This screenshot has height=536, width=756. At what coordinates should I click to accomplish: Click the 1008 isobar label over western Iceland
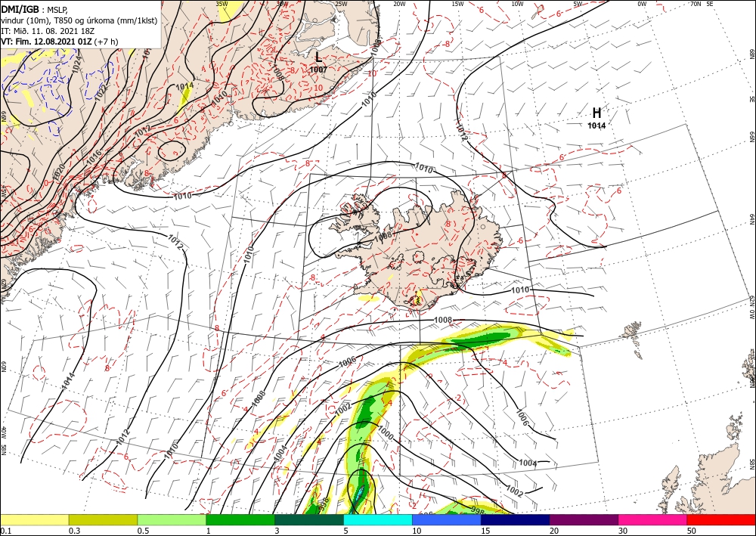point(383,236)
